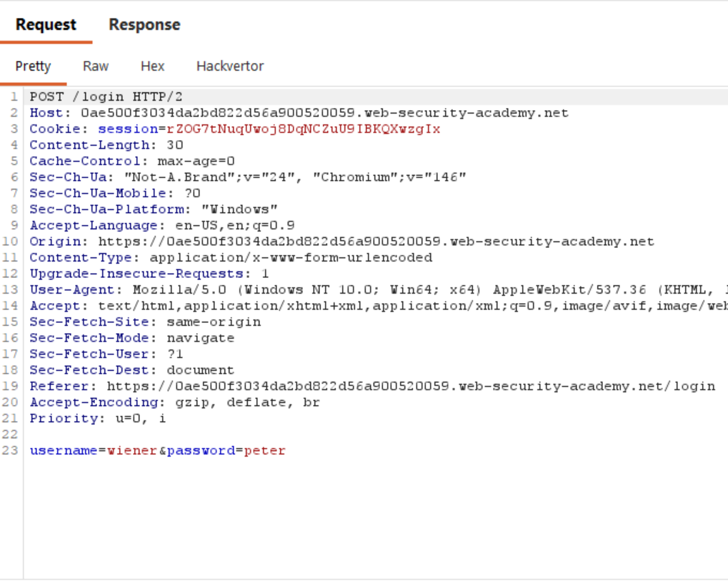The height and width of the screenshot is (581, 728).
Task: Switch to the Response tab
Action: pyautogui.click(x=144, y=24)
